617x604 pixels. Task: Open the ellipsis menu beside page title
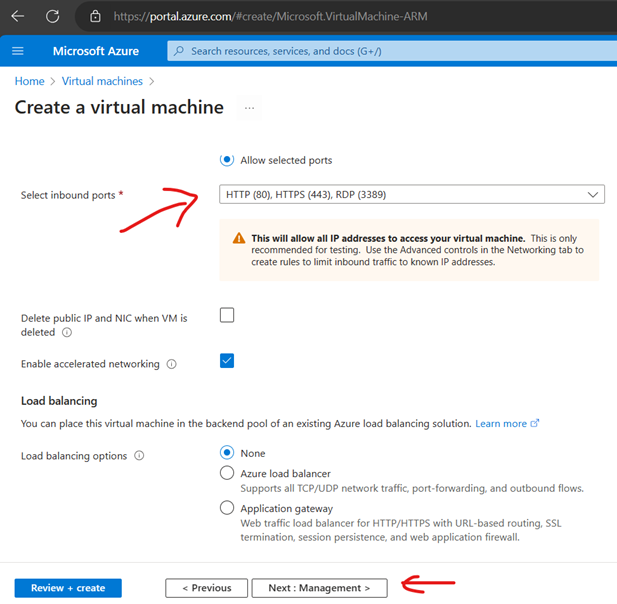(x=249, y=107)
